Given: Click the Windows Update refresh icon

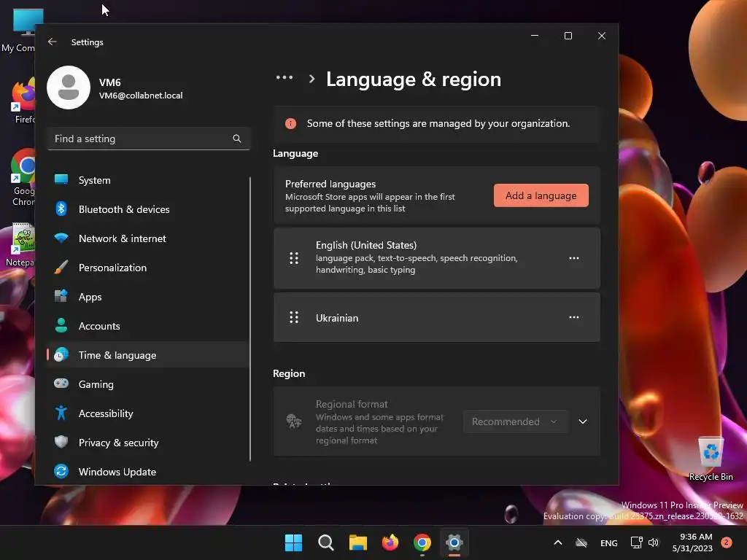Looking at the screenshot, I should pos(61,471).
